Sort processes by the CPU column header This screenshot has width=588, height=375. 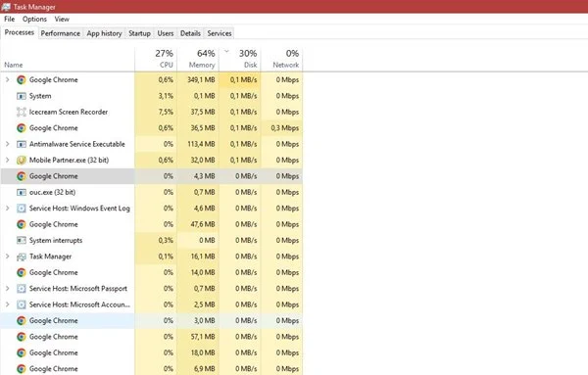click(x=156, y=59)
